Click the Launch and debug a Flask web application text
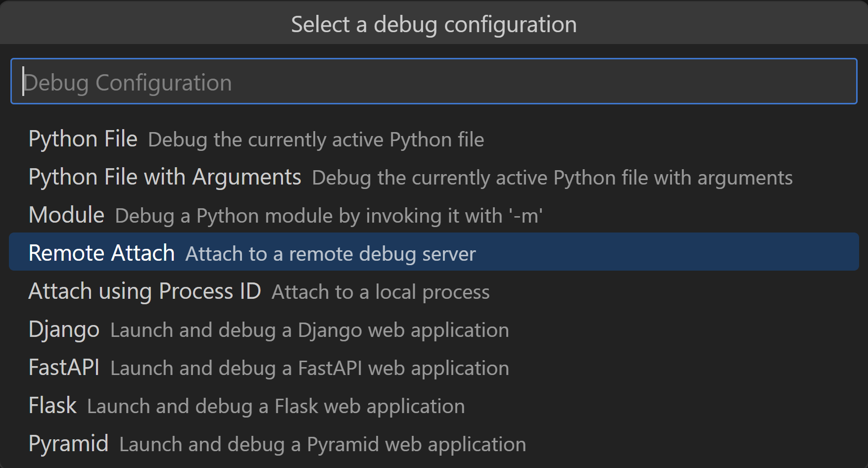The image size is (868, 468). pos(275,406)
